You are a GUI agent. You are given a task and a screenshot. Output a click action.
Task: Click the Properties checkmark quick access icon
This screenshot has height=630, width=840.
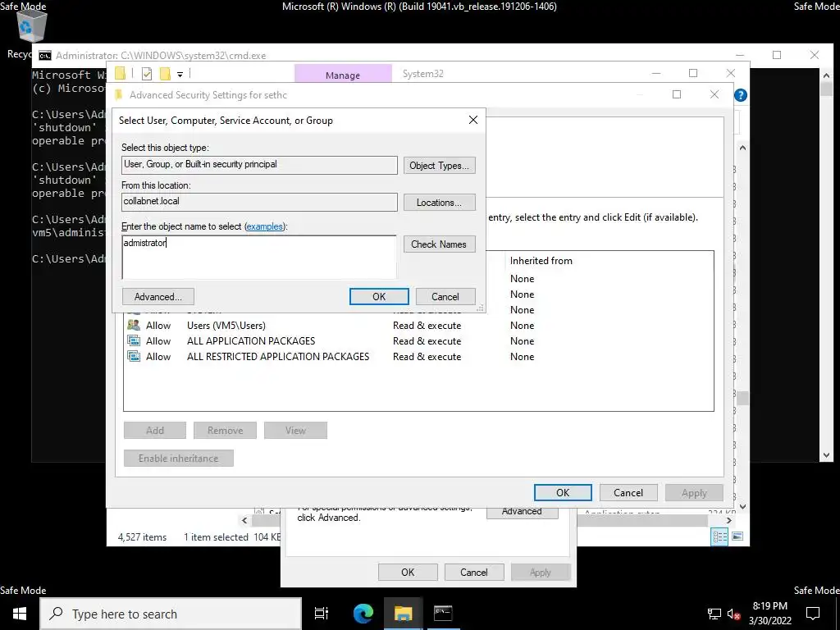click(147, 74)
